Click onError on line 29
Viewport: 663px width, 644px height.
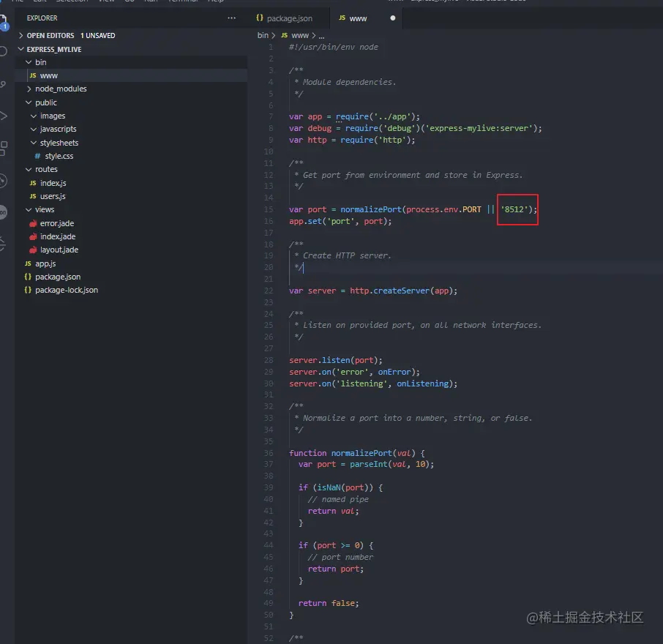pos(394,372)
